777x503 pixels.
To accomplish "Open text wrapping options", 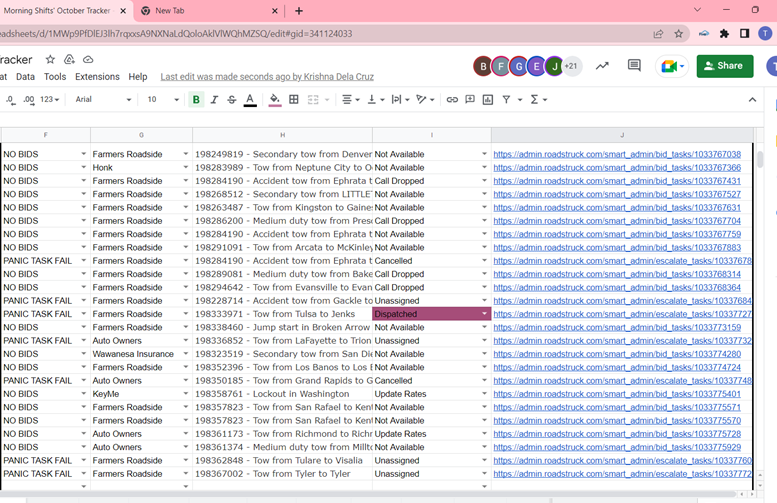I will pyautogui.click(x=400, y=100).
